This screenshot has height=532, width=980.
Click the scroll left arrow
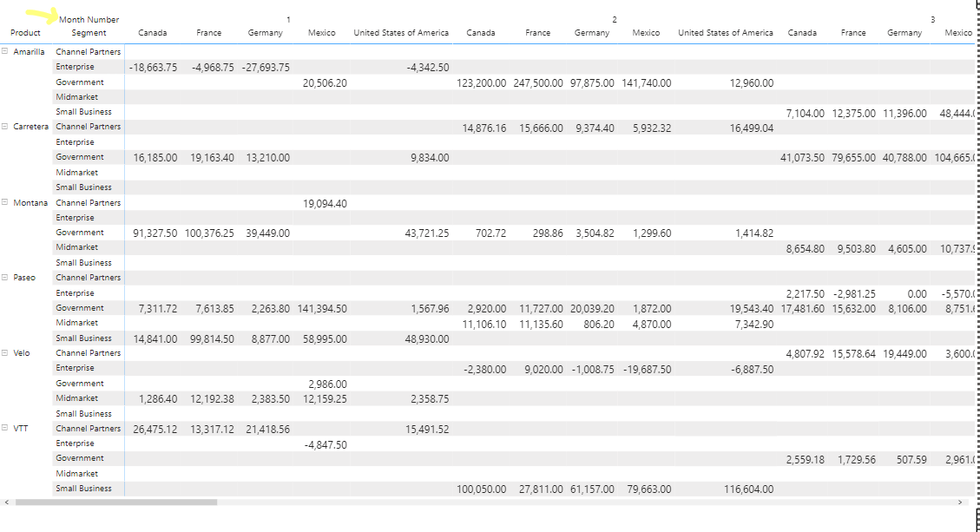click(6, 502)
